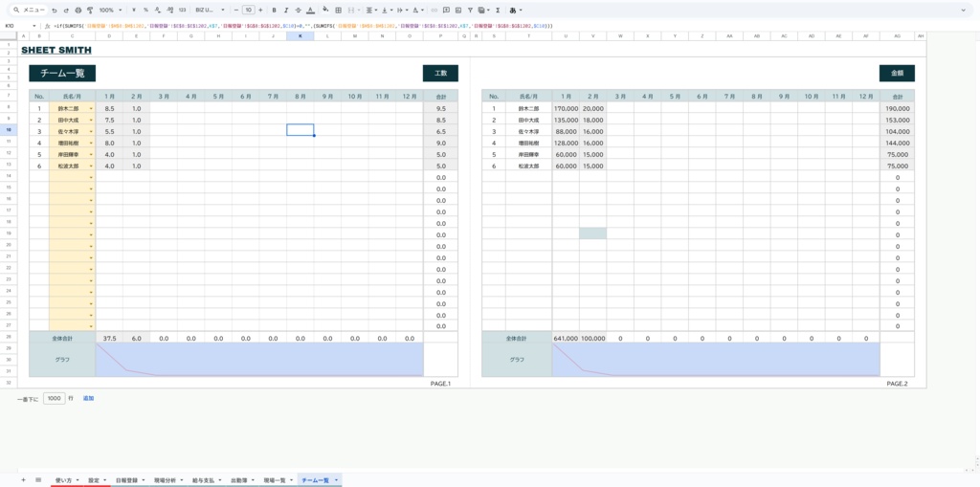This screenshot has width=980, height=487.
Task: Click the 金額 button
Action: click(897, 73)
